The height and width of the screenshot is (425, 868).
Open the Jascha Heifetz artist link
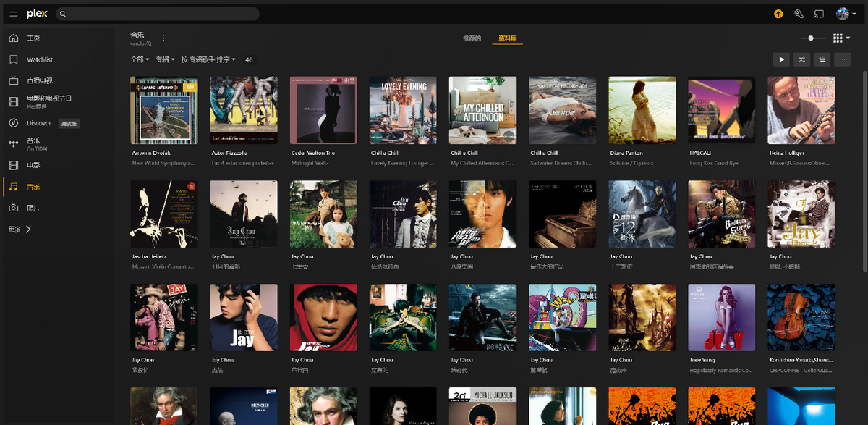click(x=148, y=256)
